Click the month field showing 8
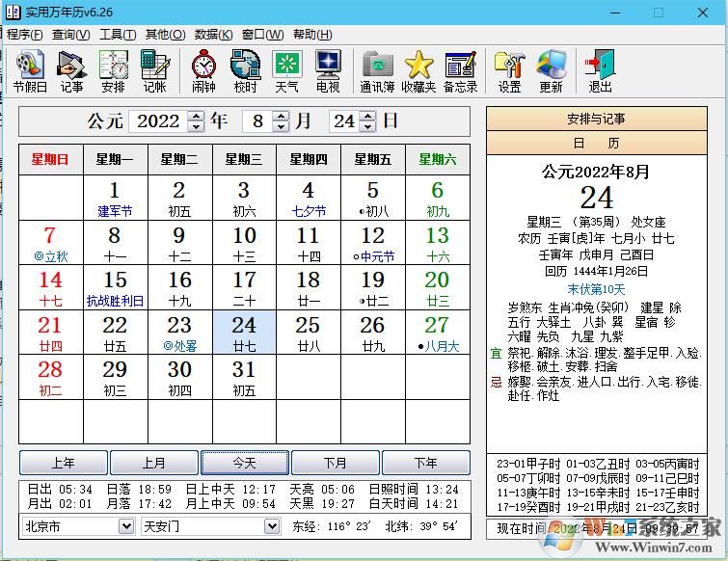Image resolution: width=728 pixels, height=561 pixels. click(257, 121)
